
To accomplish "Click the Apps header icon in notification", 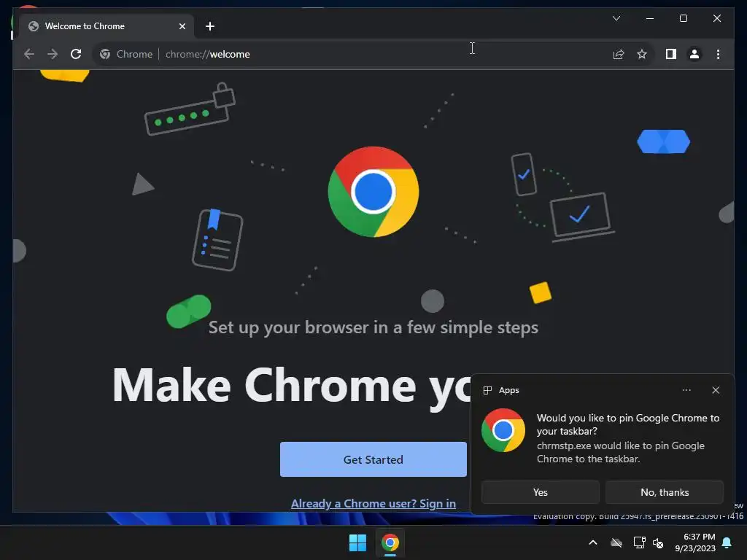I will [487, 390].
